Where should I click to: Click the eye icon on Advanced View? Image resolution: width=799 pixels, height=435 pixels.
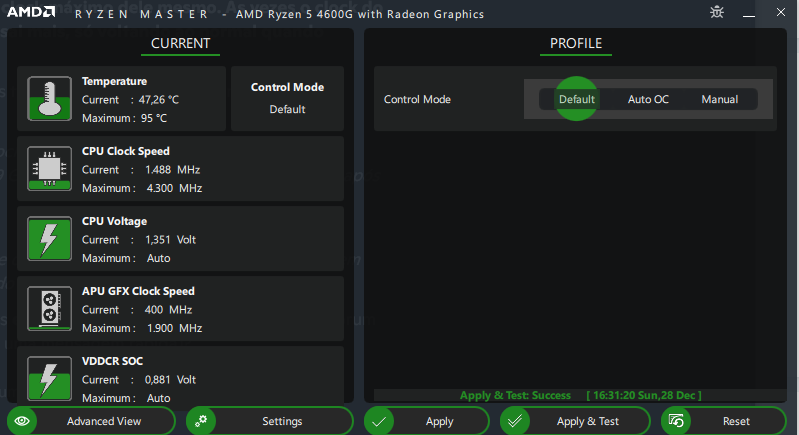point(24,421)
